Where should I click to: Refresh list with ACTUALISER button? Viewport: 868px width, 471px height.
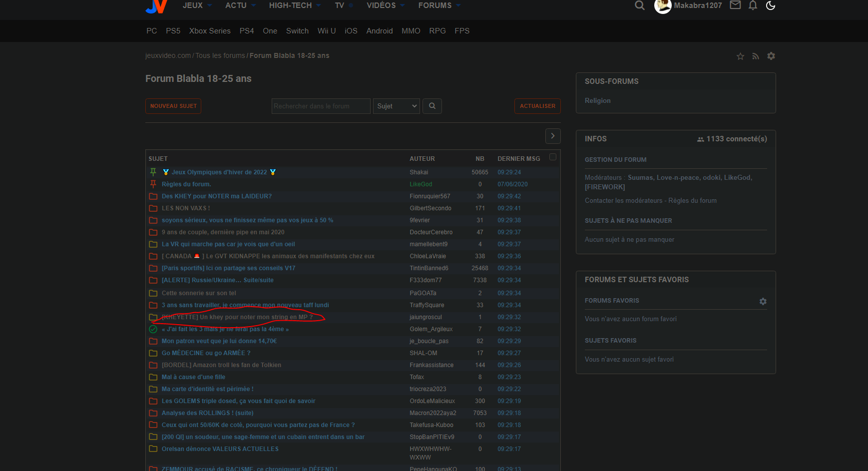(x=537, y=106)
